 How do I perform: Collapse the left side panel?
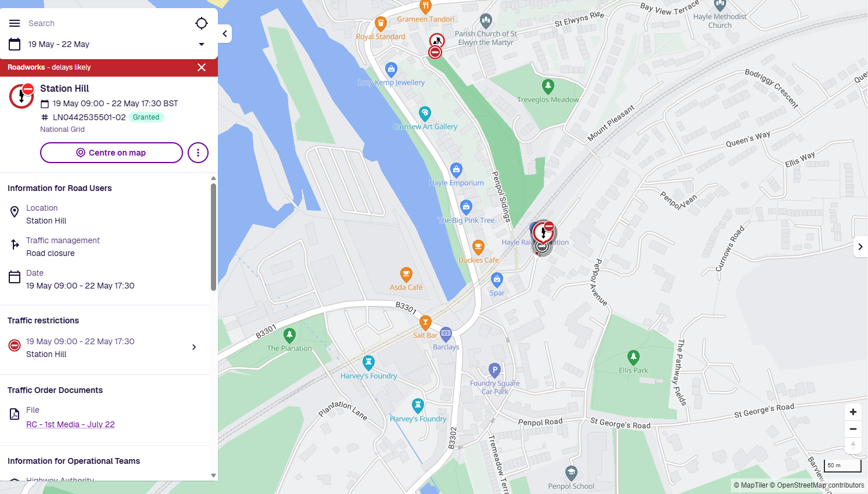pos(225,34)
